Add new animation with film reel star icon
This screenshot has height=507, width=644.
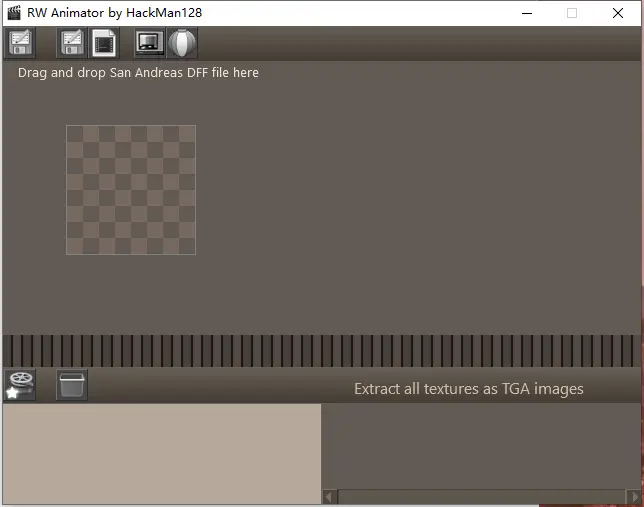tap(20, 385)
